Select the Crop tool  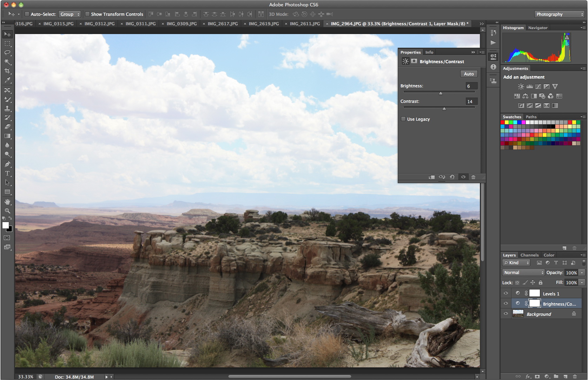(x=8, y=71)
